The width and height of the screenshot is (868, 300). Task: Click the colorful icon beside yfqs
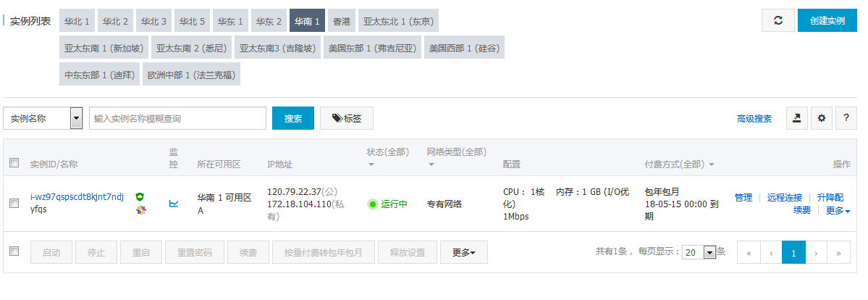pos(140,210)
